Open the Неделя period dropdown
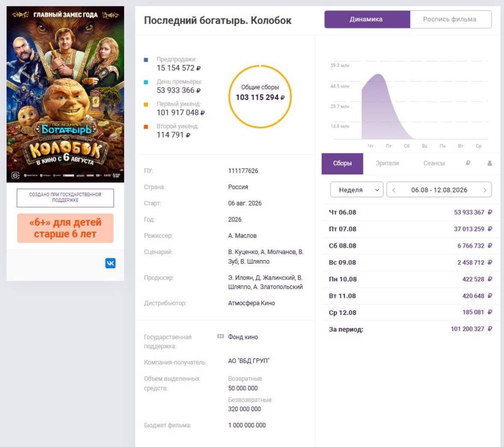504x447 pixels. [x=357, y=190]
